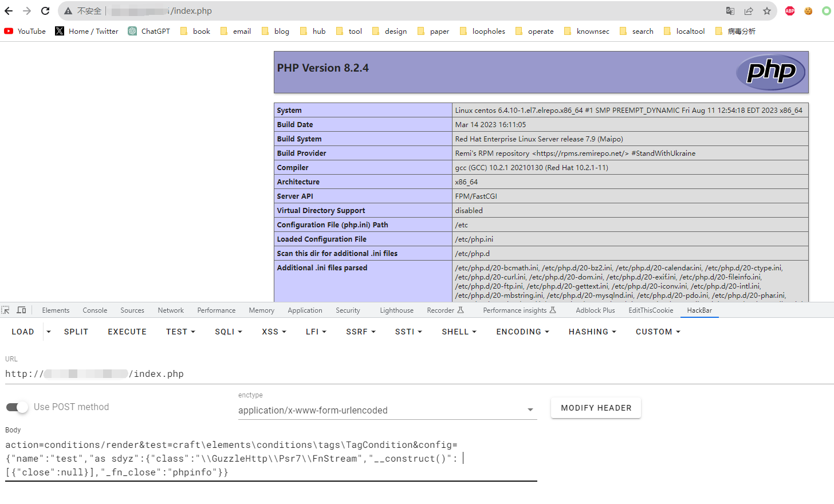Screen dimensions: 834x504
Task: Open the ChatGPT bookmark
Action: pos(149,31)
